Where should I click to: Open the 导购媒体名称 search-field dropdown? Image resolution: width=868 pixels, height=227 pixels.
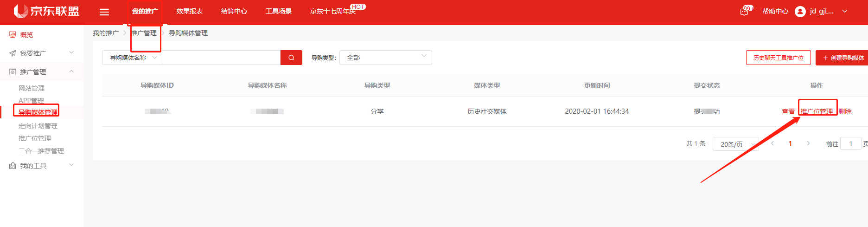pyautogui.click(x=133, y=58)
